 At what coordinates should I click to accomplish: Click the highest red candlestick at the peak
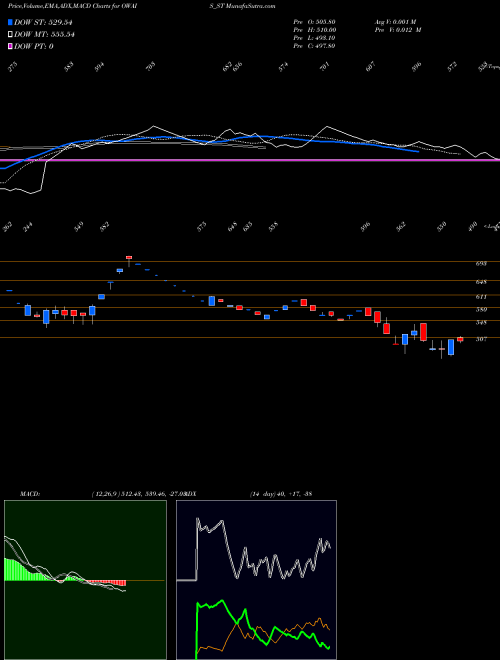(129, 257)
